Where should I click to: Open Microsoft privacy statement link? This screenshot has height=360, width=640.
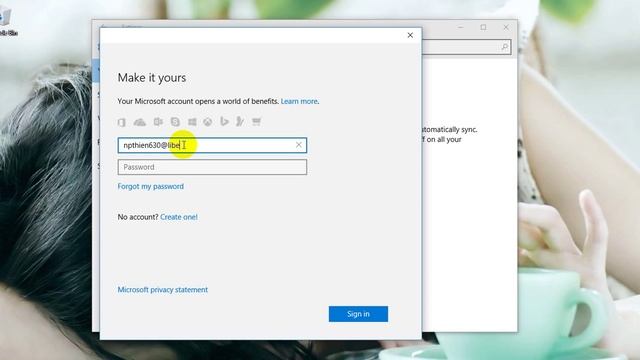coord(162,290)
